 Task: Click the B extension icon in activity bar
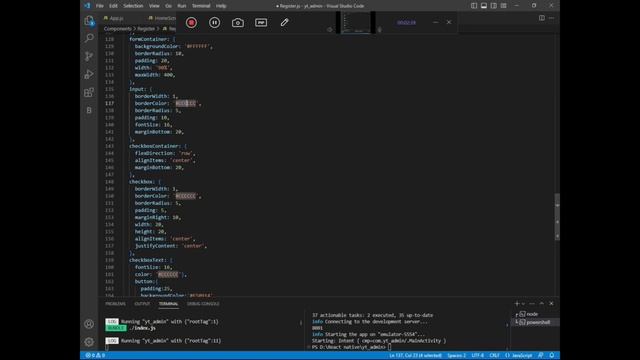point(89,110)
